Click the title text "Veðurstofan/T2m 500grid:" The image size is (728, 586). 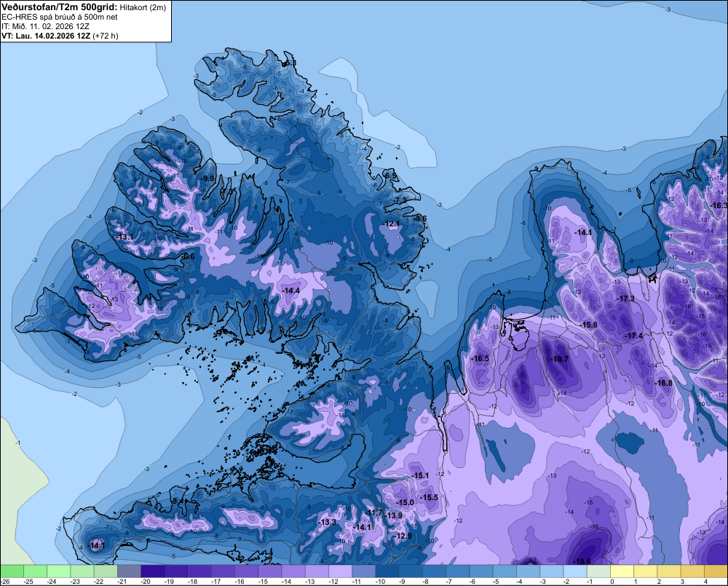click(59, 7)
